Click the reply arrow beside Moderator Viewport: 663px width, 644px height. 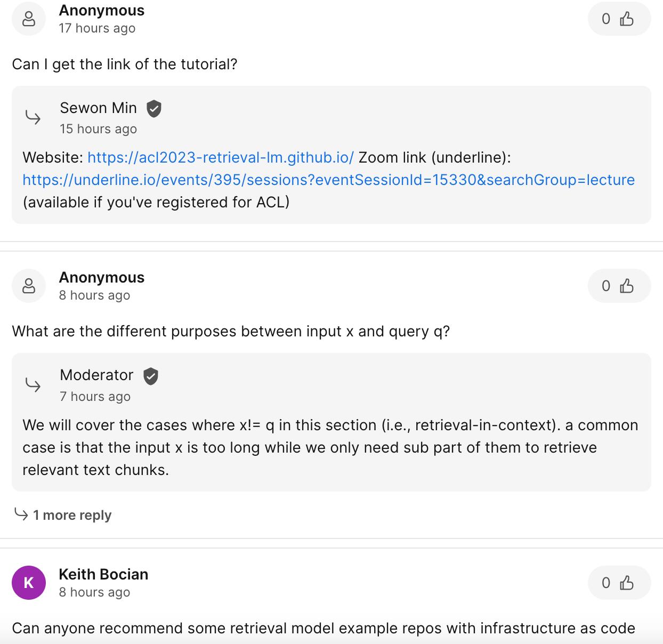tap(33, 384)
